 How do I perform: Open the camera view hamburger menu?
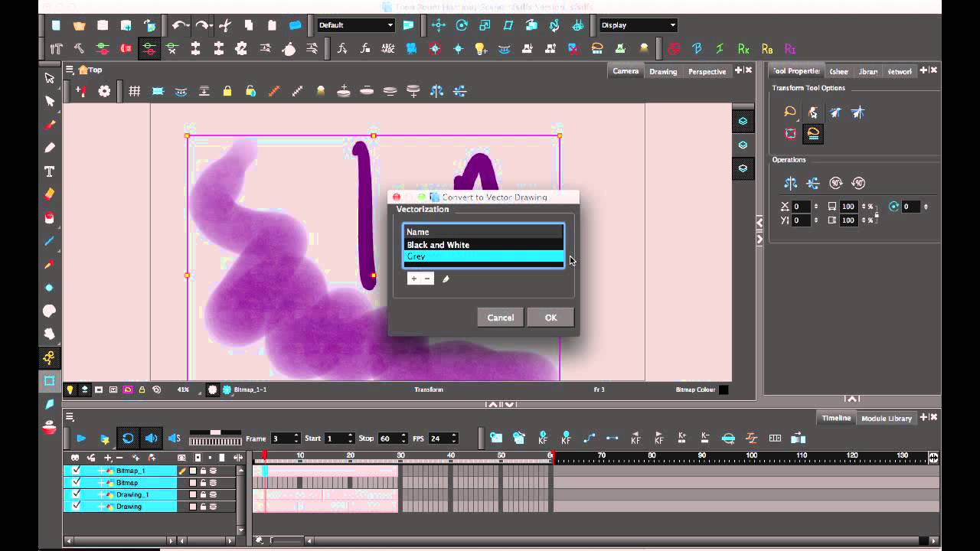coord(70,70)
